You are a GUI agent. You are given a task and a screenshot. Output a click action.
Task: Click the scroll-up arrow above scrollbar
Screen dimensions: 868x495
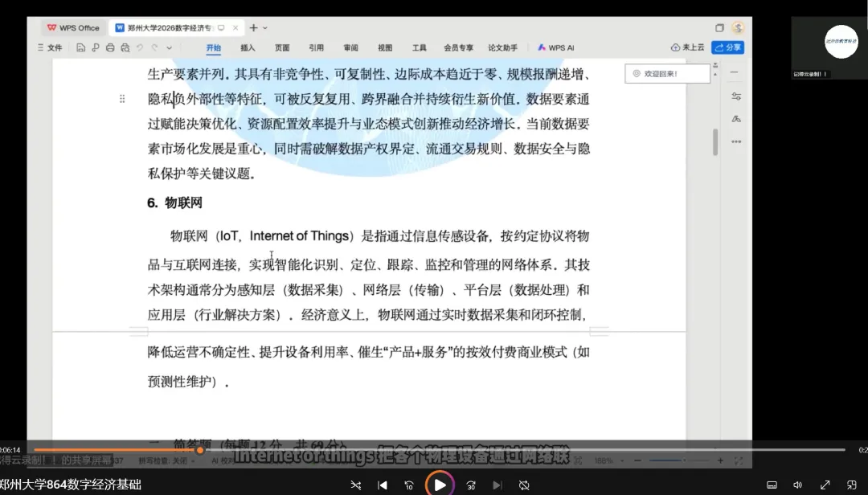715,74
